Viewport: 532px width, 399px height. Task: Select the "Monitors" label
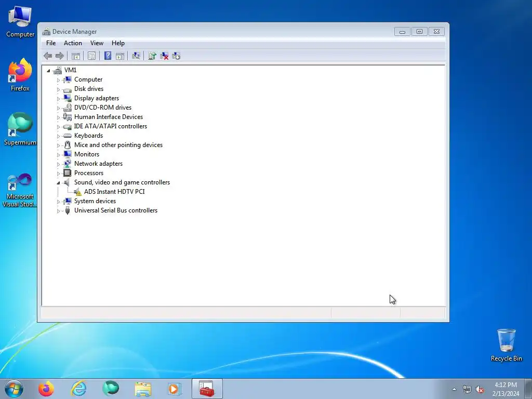tap(87, 154)
